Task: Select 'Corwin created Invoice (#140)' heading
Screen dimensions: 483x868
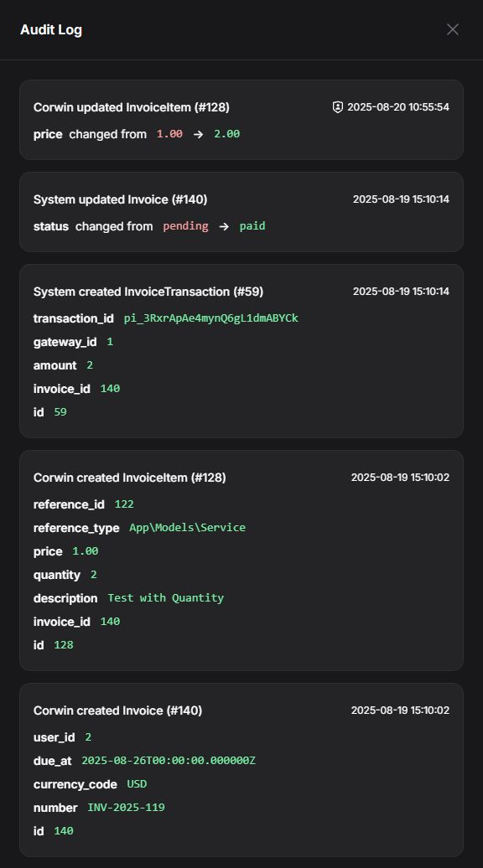Action: (x=118, y=710)
